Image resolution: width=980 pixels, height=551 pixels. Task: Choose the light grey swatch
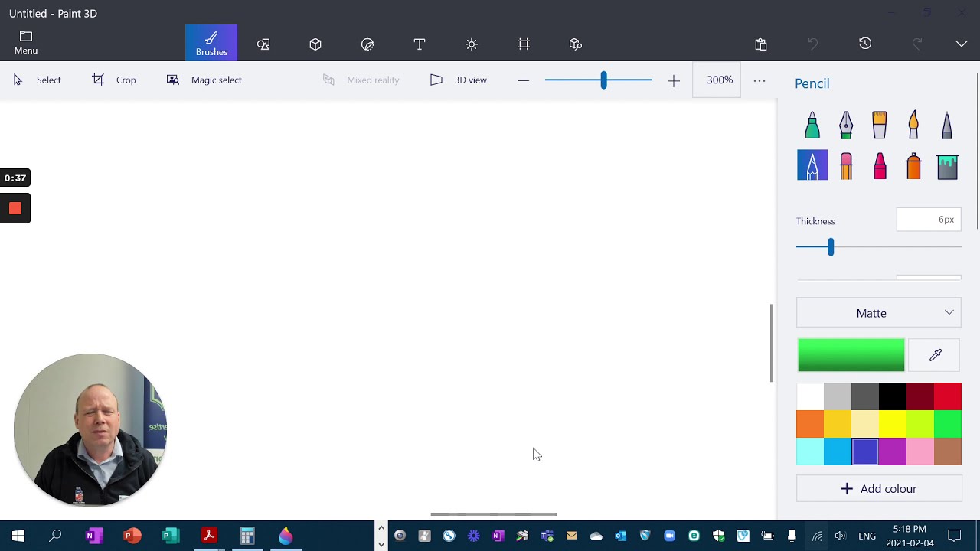(x=838, y=396)
